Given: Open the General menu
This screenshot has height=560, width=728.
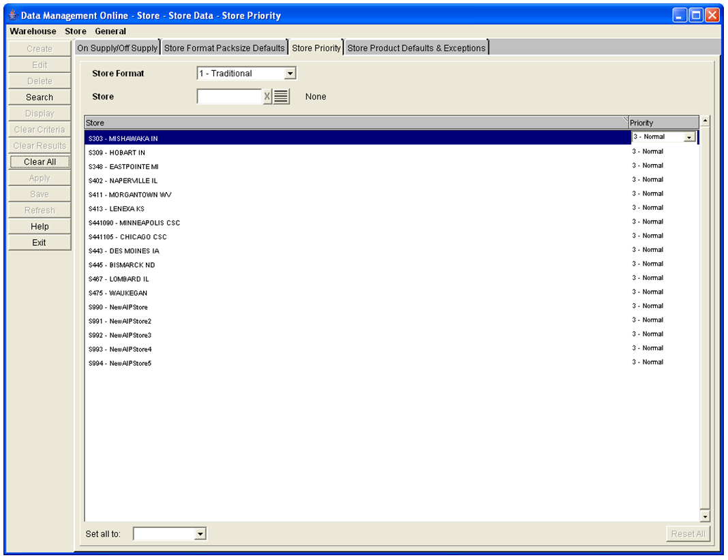Looking at the screenshot, I should pyautogui.click(x=111, y=31).
